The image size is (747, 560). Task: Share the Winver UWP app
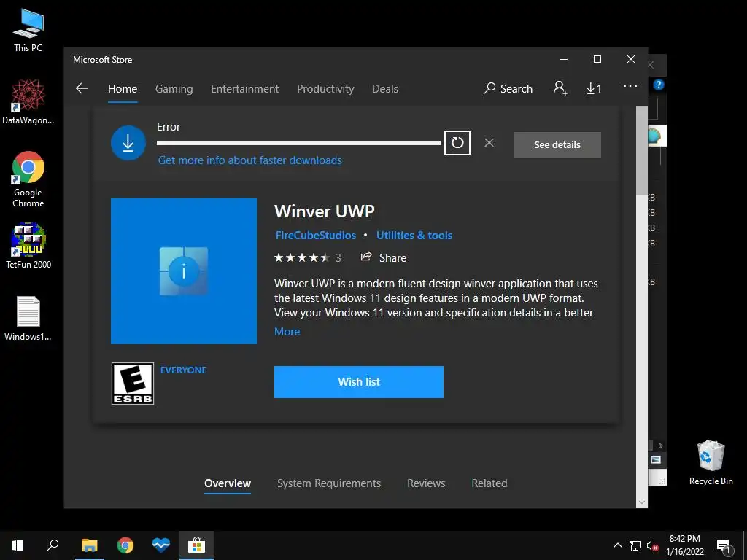pos(384,257)
